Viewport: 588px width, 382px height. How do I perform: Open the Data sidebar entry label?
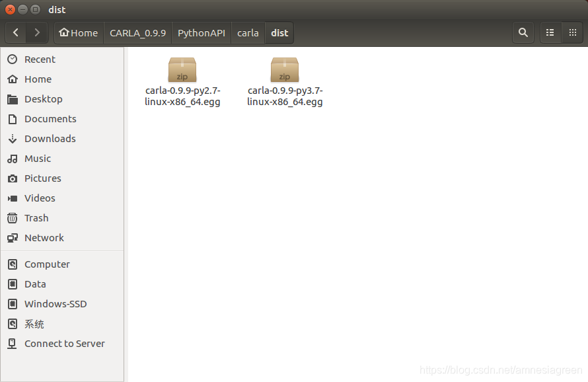[x=35, y=284]
